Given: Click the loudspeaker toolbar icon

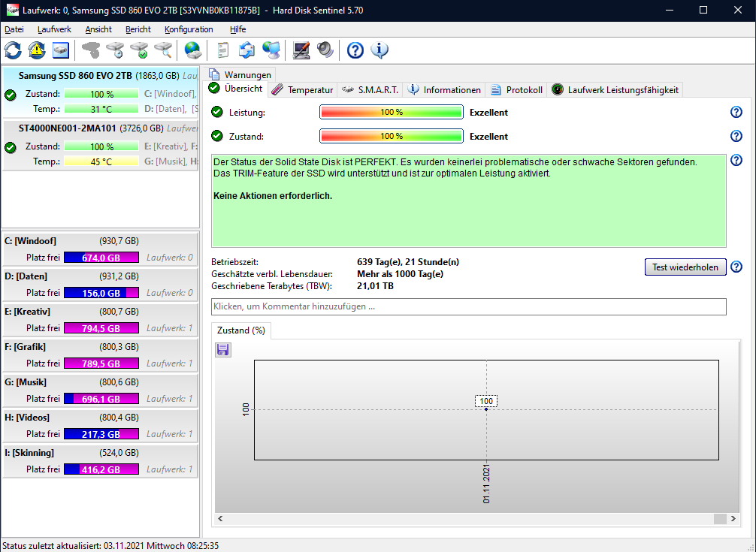Looking at the screenshot, I should [x=325, y=50].
